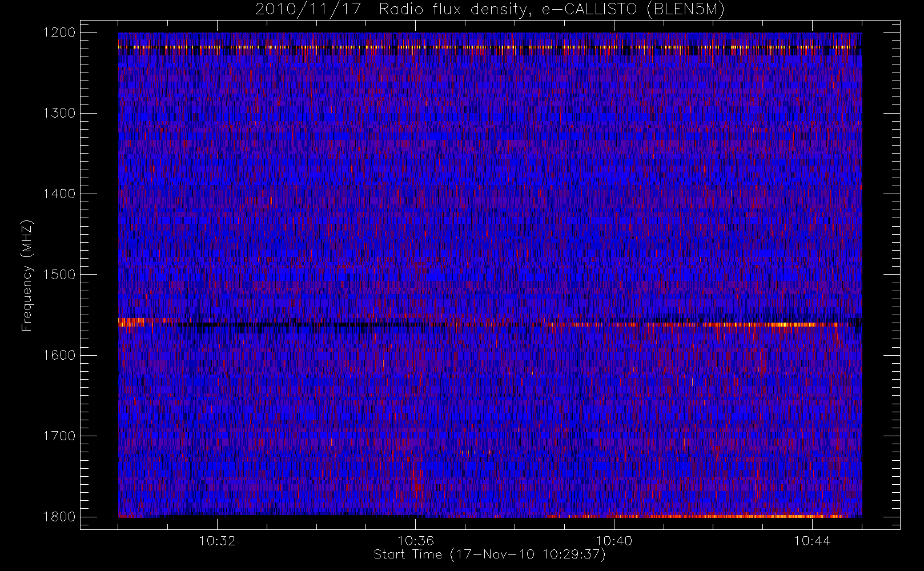This screenshot has height=571, width=924.
Task: Click the 10:32 time tick label
Action: 217,541
